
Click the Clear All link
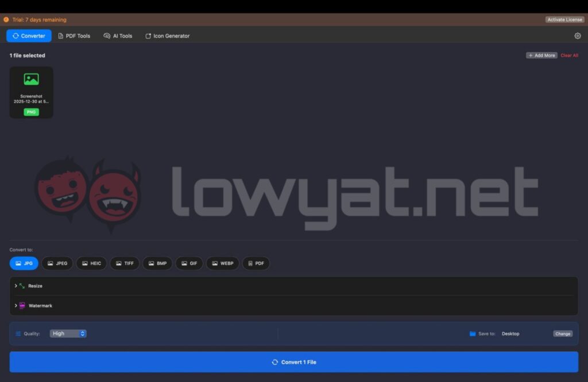[569, 55]
